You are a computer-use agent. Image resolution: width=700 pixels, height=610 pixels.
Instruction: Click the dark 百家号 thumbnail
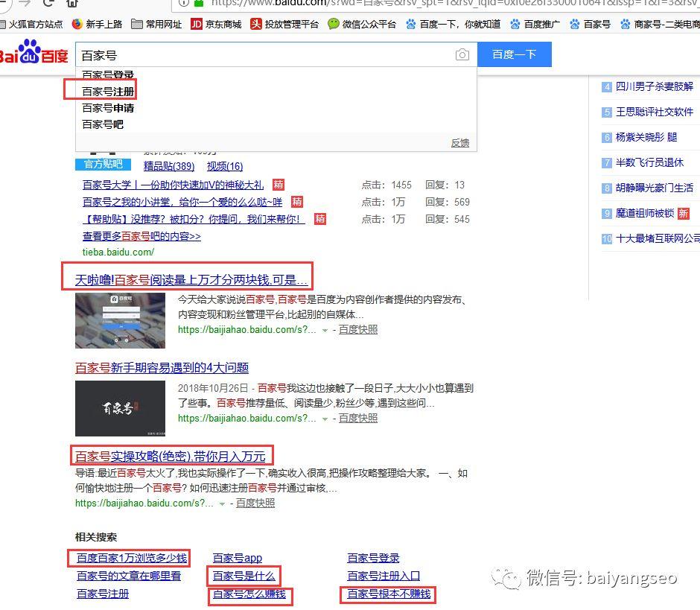(x=120, y=408)
